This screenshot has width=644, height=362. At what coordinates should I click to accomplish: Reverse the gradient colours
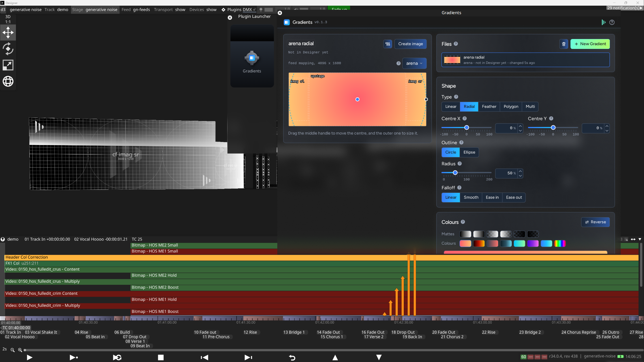[595, 222]
